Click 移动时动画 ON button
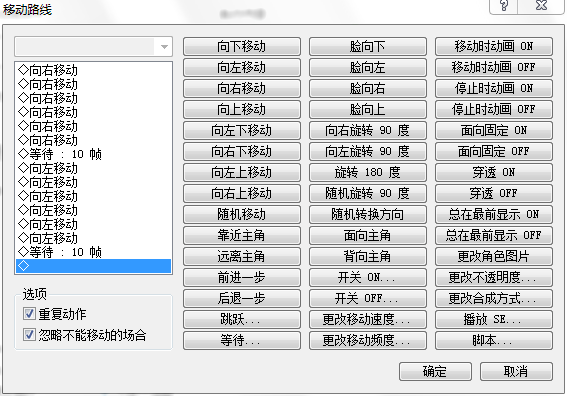Screen dimensions: 567x396 [x=494, y=46]
